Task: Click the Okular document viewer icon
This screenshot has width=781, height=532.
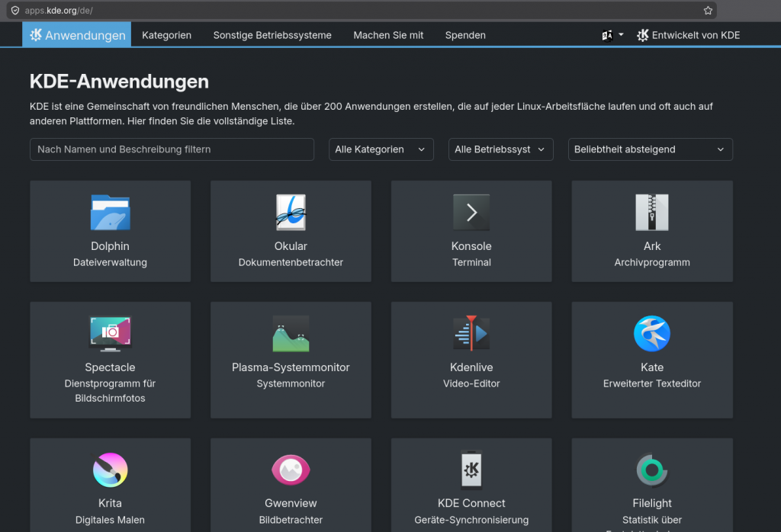Action: 291,213
